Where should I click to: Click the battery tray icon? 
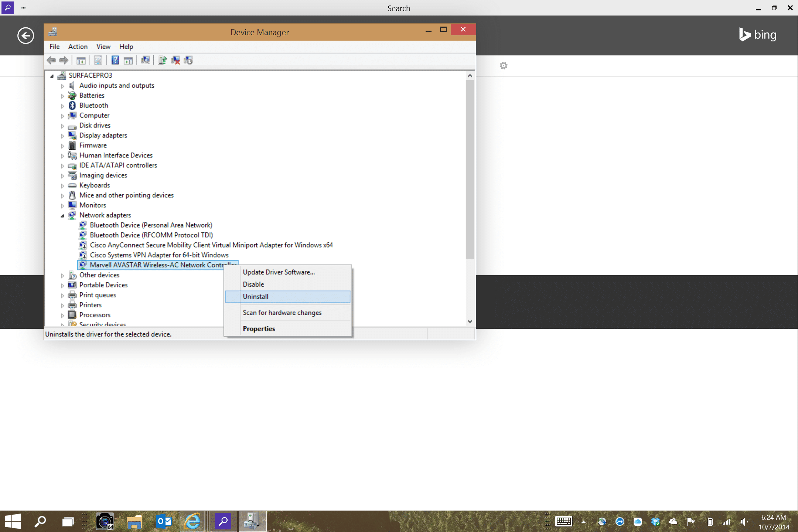point(710,521)
